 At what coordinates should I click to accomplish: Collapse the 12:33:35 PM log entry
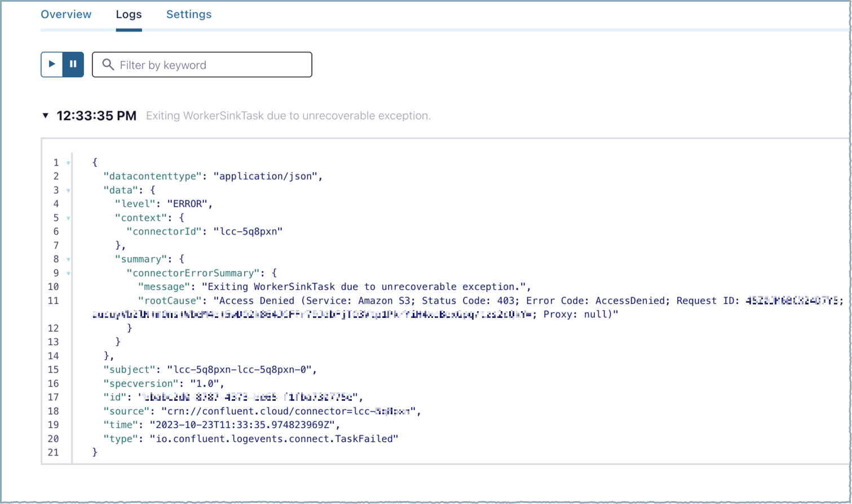[46, 116]
